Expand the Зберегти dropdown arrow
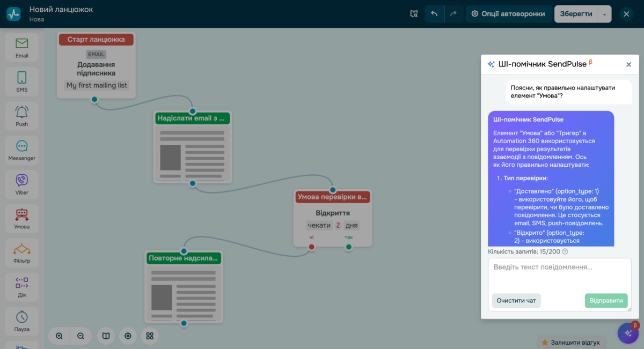The height and width of the screenshot is (349, 644). point(605,14)
